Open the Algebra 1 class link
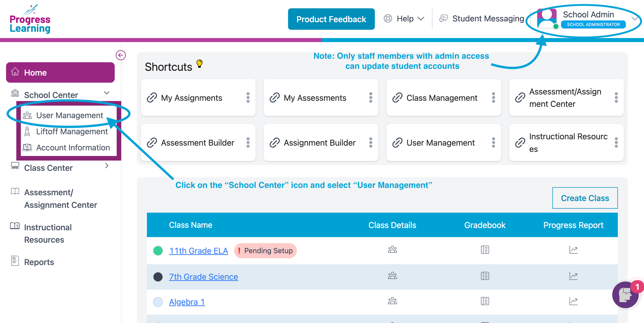The width and height of the screenshot is (644, 323). point(187,302)
